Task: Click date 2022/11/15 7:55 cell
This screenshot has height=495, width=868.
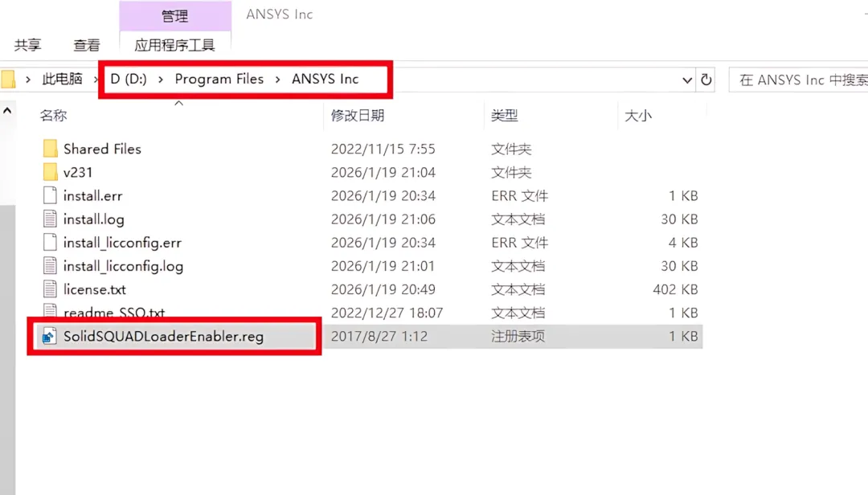Action: pos(383,149)
